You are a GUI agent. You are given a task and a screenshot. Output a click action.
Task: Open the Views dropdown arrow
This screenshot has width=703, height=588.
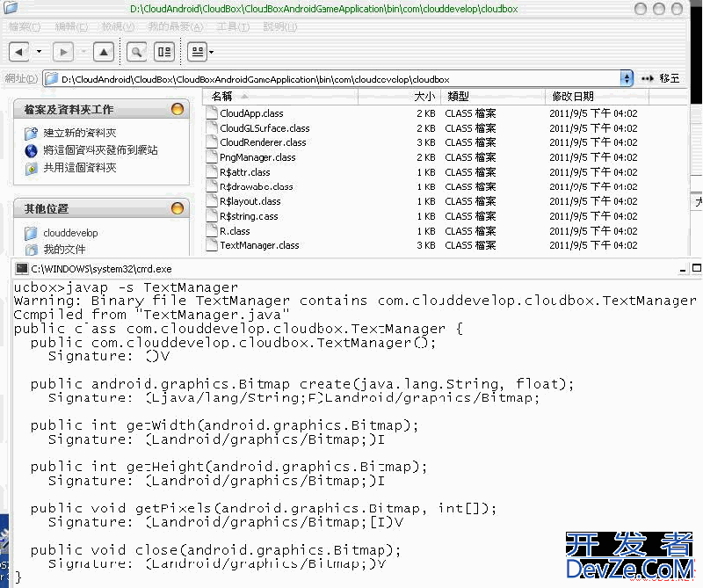pyautogui.click(x=212, y=52)
